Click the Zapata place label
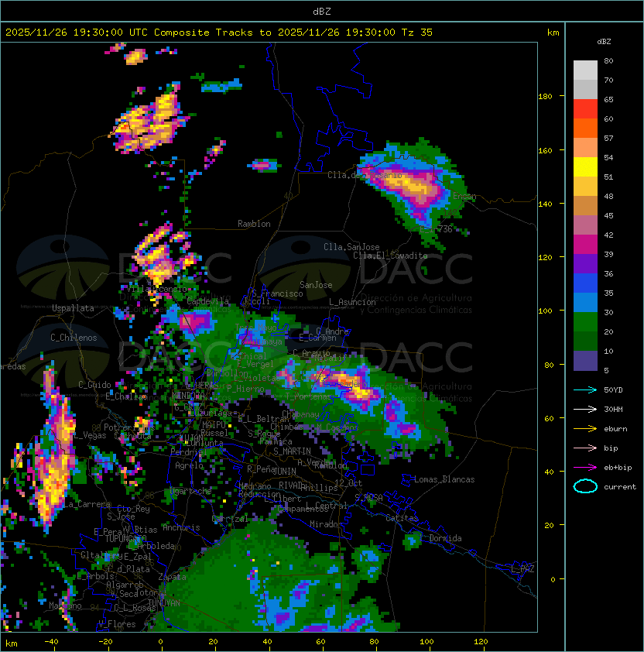 tap(172, 577)
